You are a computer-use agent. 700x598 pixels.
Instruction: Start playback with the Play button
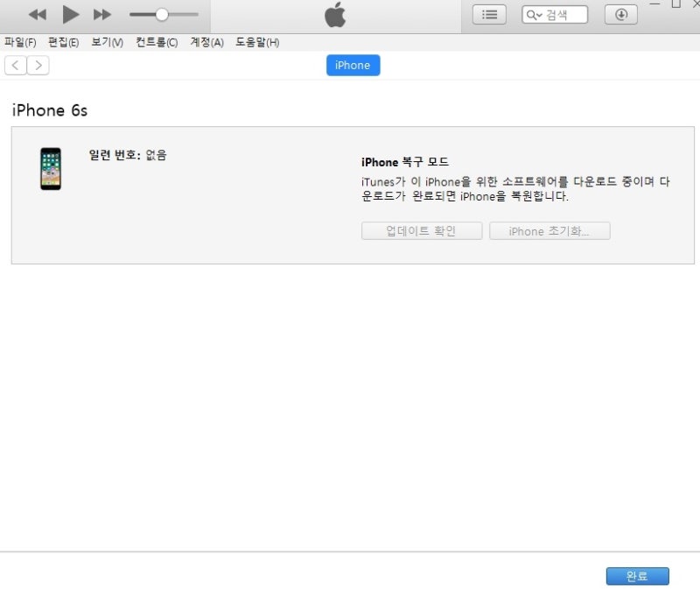(71, 15)
